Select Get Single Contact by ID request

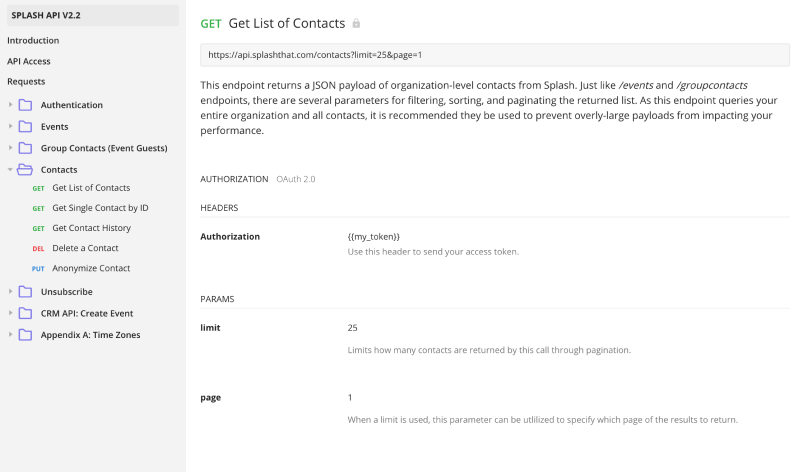pyautogui.click(x=100, y=208)
